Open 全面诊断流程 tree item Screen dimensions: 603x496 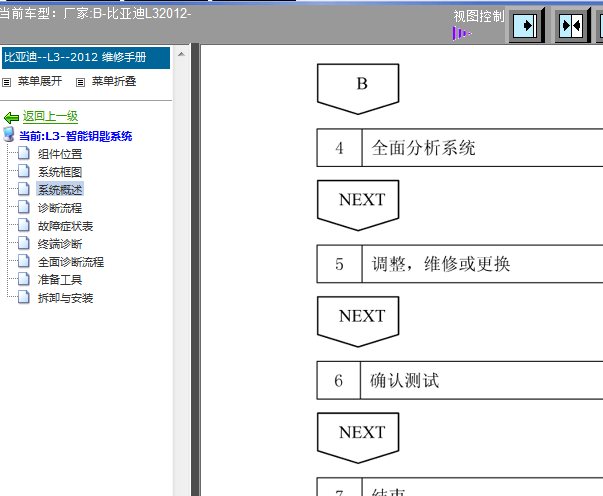(x=71, y=262)
